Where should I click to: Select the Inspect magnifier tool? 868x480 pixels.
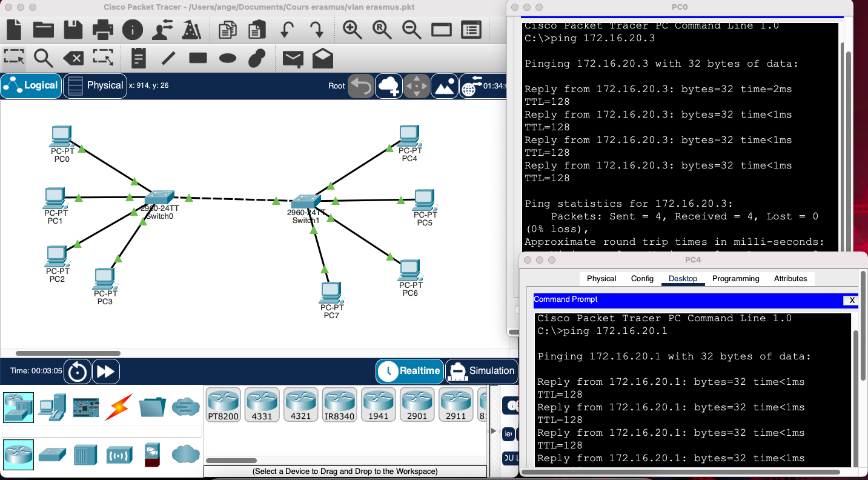click(42, 58)
